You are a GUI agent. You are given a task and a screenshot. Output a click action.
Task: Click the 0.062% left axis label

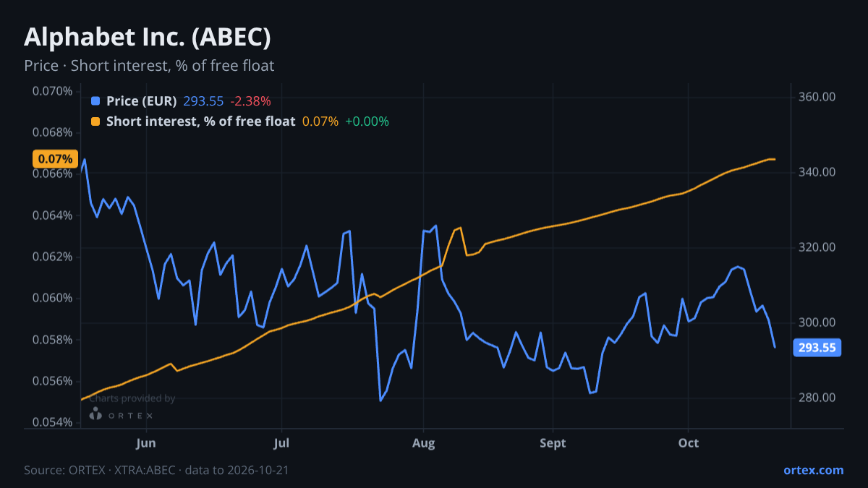pos(52,257)
